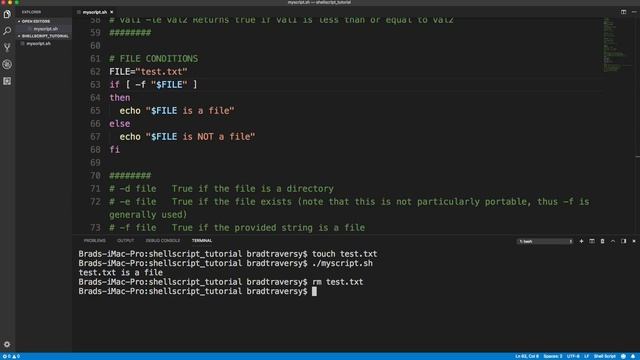Select the myscript.sh editor tab

pyautogui.click(x=95, y=12)
